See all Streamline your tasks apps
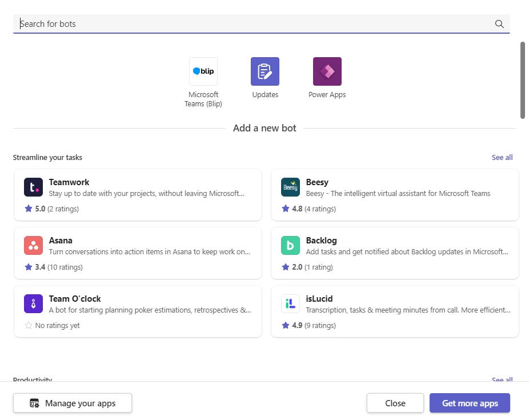Image resolution: width=529 pixels, height=420 pixels. (502, 157)
